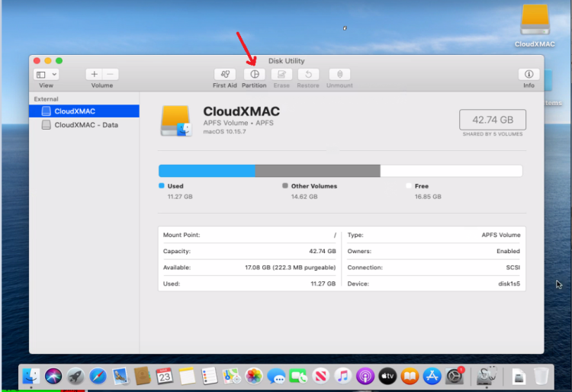Click the remove volume minus button
Image resolution: width=572 pixels, height=392 pixels.
point(110,75)
